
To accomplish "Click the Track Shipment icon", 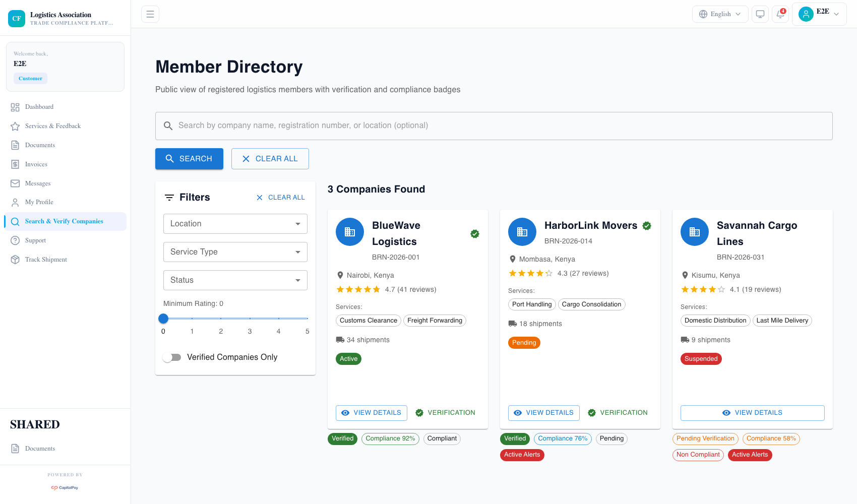I will [x=15, y=259].
